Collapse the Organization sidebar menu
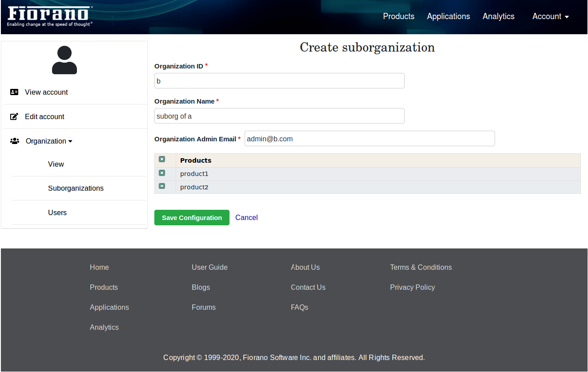The width and height of the screenshot is (588, 372). pos(49,141)
